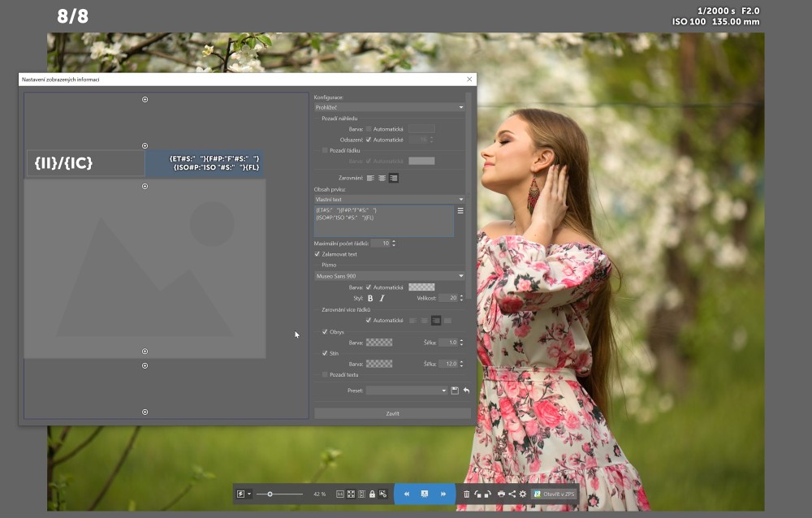This screenshot has height=518, width=812.
Task: Select the highlighted multi-line right alignment icon
Action: (x=436, y=321)
